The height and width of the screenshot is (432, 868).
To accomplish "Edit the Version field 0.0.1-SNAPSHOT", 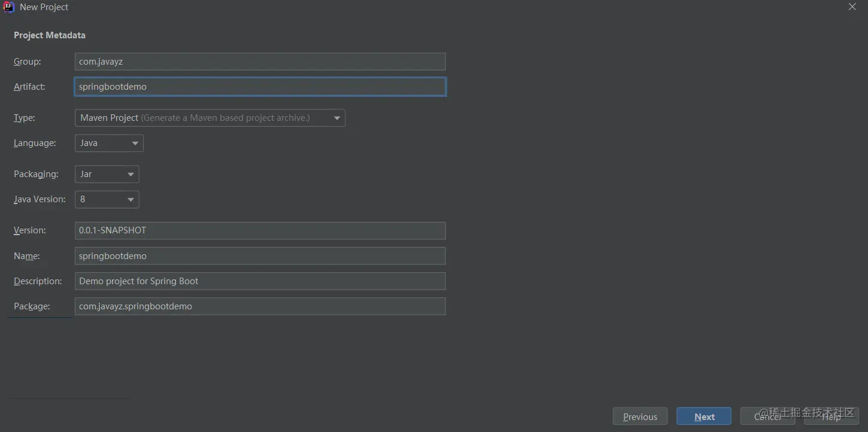I will point(260,230).
